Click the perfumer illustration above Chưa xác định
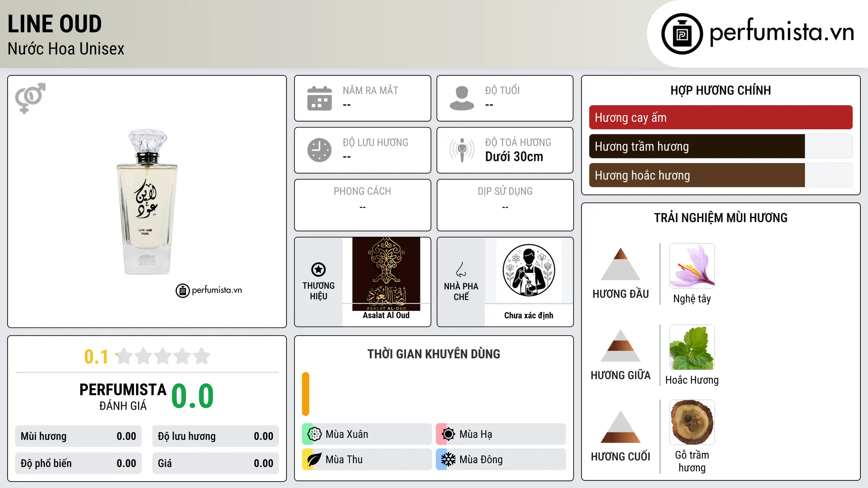 (529, 270)
